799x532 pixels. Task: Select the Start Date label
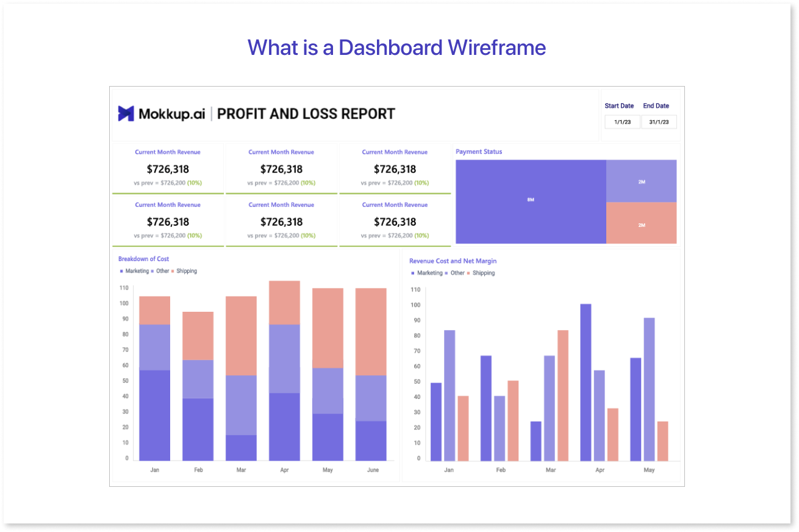coord(619,106)
